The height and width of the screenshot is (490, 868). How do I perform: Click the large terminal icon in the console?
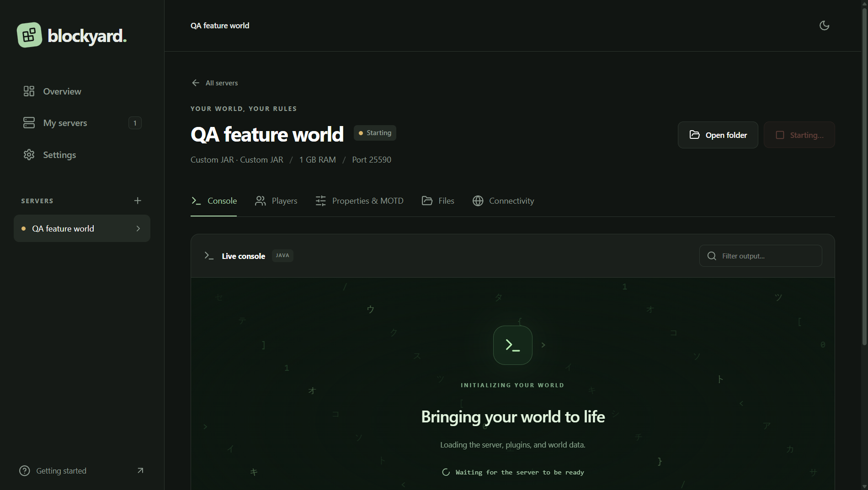(512, 345)
